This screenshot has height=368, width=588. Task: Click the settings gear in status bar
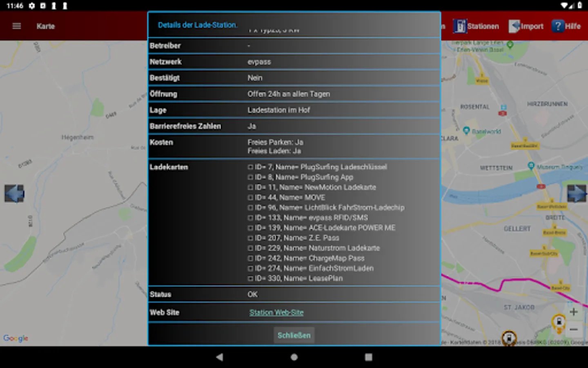tap(32, 6)
